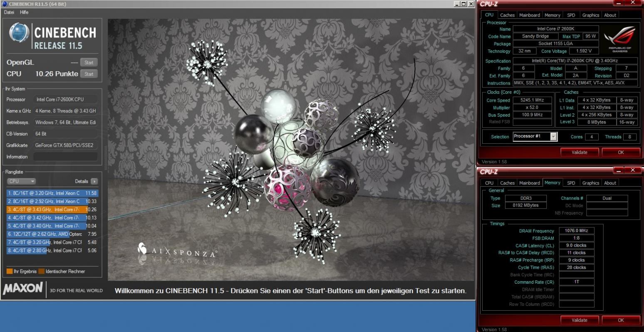The height and width of the screenshot is (332, 644).
Task: Select ranking row 4C/8T @ 3.42 GHz
Action: (x=52, y=218)
